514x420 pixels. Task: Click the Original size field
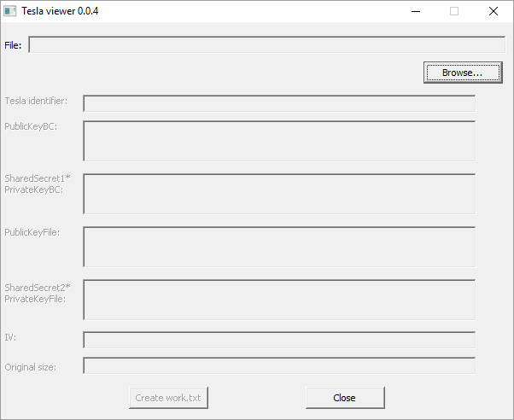pyautogui.click(x=279, y=365)
